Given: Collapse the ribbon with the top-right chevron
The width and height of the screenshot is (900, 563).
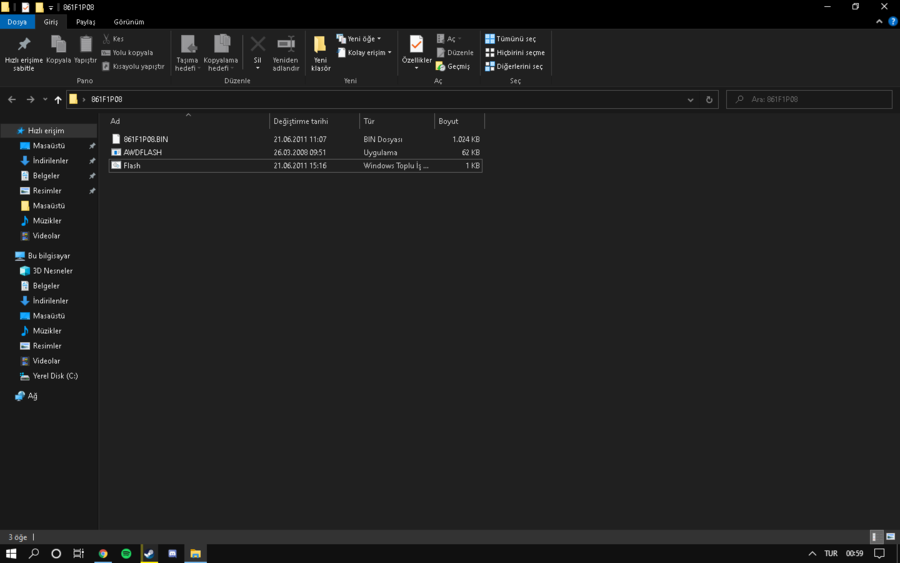Looking at the screenshot, I should (x=880, y=21).
